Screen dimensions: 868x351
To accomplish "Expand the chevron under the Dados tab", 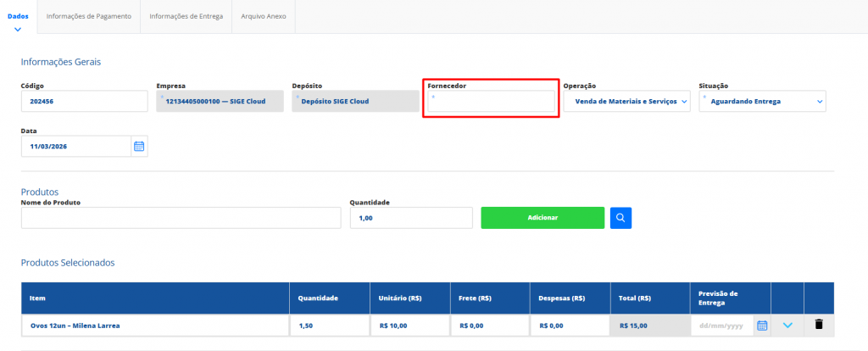I will (x=18, y=29).
